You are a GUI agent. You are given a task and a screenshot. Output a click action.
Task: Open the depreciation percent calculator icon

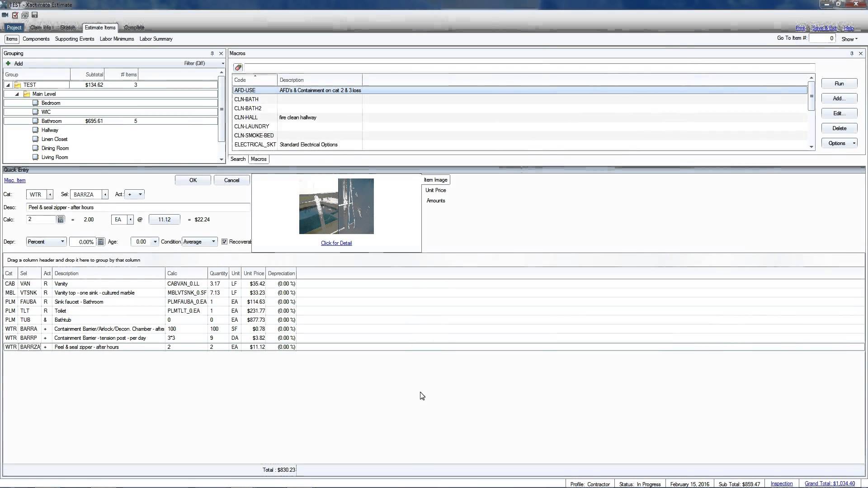click(x=101, y=242)
